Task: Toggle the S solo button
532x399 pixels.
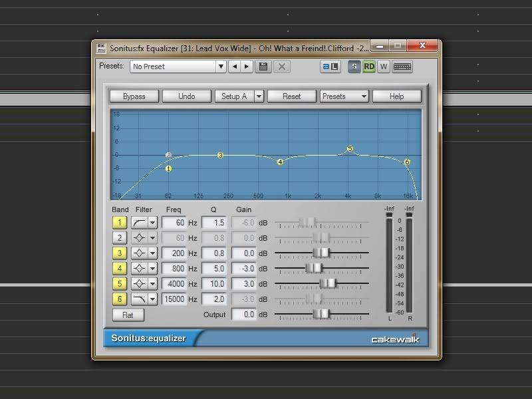Action: pos(354,66)
